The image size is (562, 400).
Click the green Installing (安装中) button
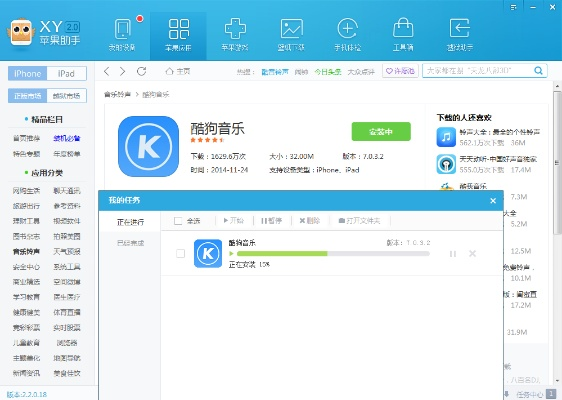[381, 132]
